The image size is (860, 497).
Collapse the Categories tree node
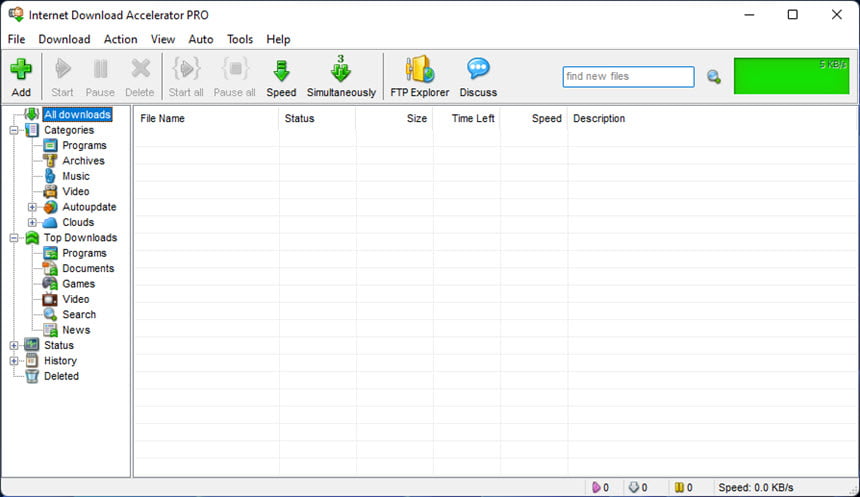click(14, 130)
